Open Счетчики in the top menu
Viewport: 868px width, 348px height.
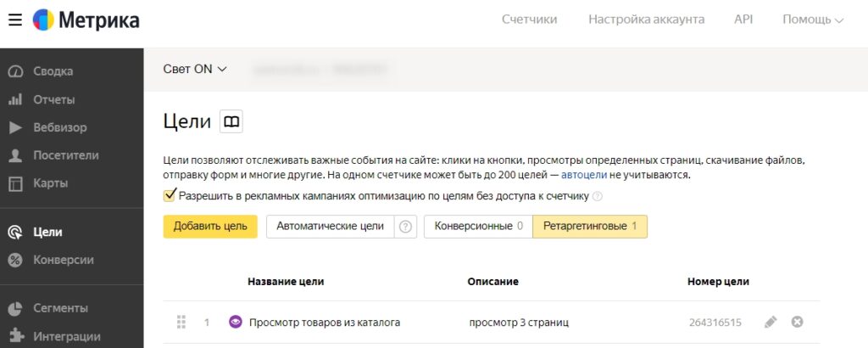point(529,20)
